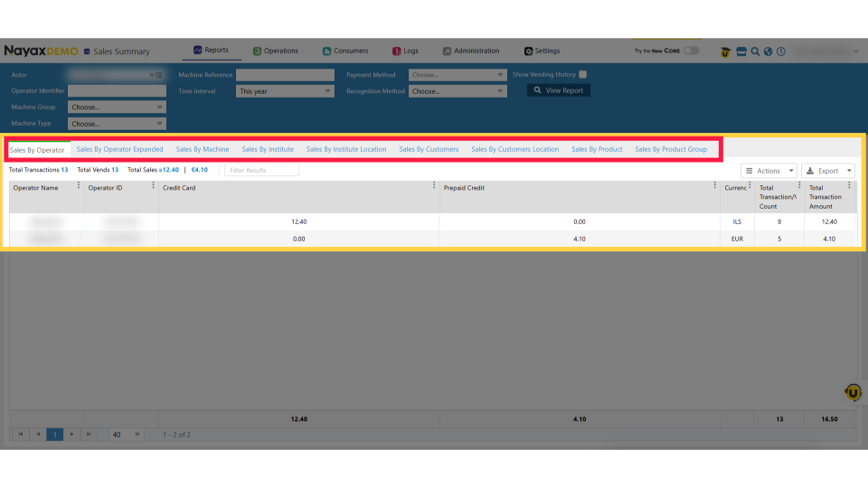Click the Filter Results search box
The height and width of the screenshot is (488, 868).
[261, 170]
